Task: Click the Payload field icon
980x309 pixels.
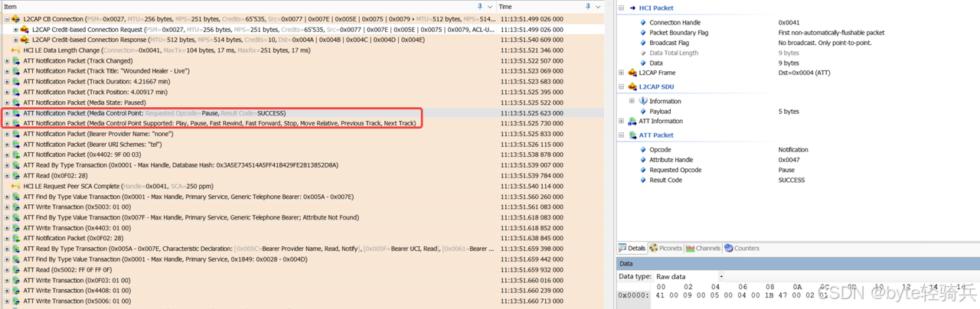Action: click(x=643, y=111)
